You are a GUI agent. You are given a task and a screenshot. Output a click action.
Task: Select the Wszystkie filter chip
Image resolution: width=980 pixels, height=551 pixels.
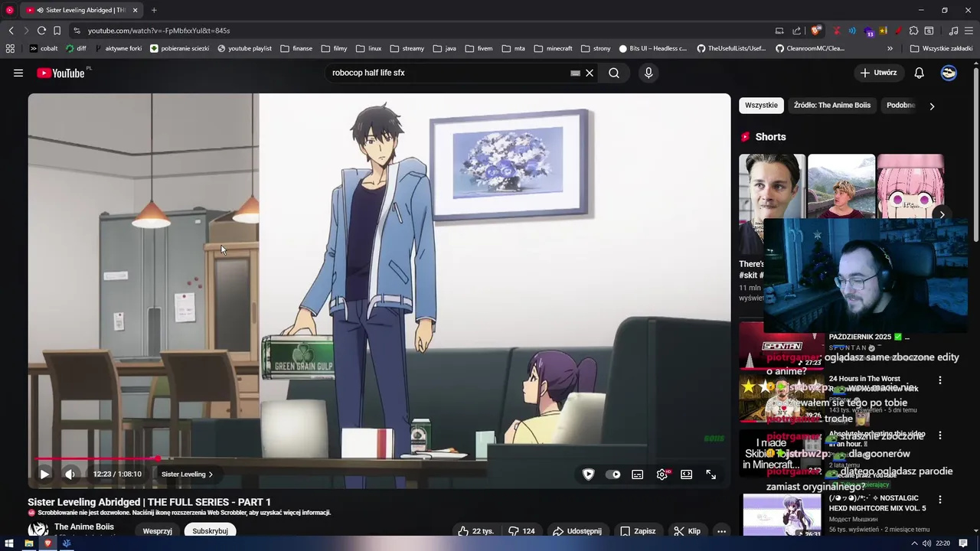click(x=761, y=106)
